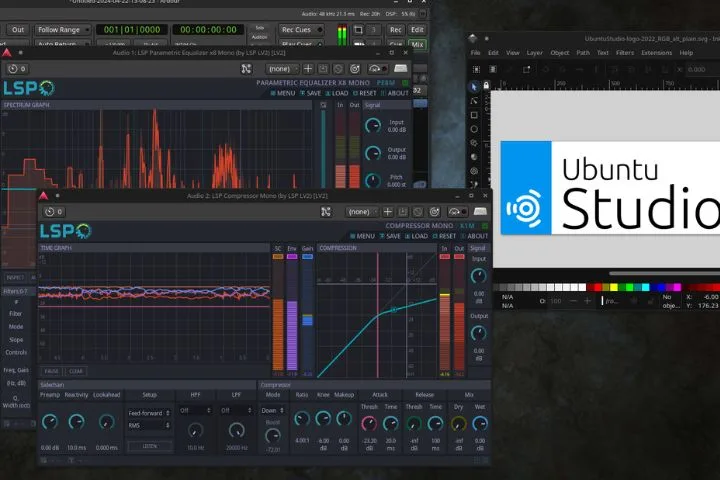
Task: Click LOAD in the Compressor plugin header
Action: pyautogui.click(x=416, y=236)
